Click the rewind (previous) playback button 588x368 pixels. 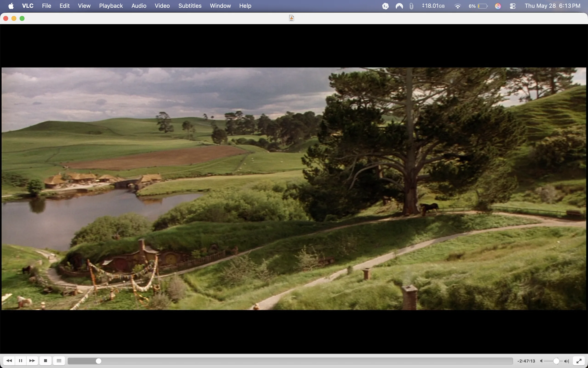tap(9, 361)
